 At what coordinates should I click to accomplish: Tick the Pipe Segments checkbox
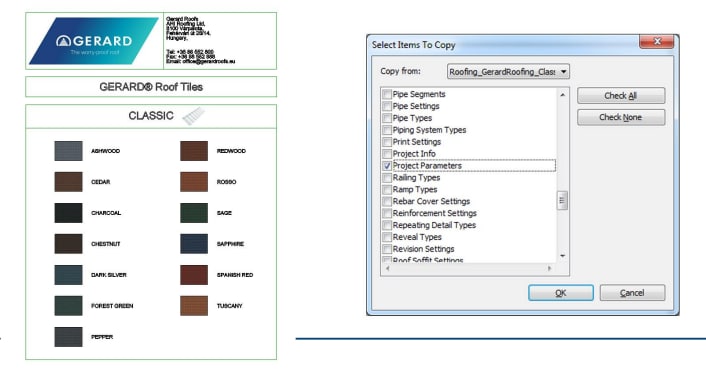[x=387, y=94]
